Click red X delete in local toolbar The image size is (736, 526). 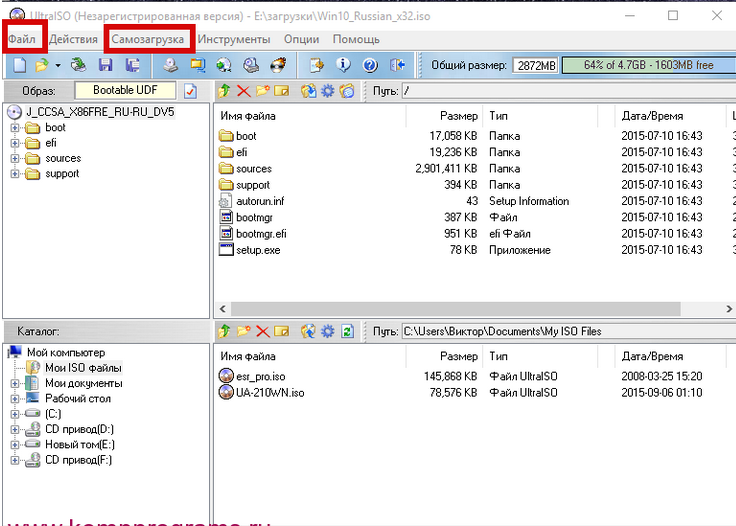(x=262, y=331)
